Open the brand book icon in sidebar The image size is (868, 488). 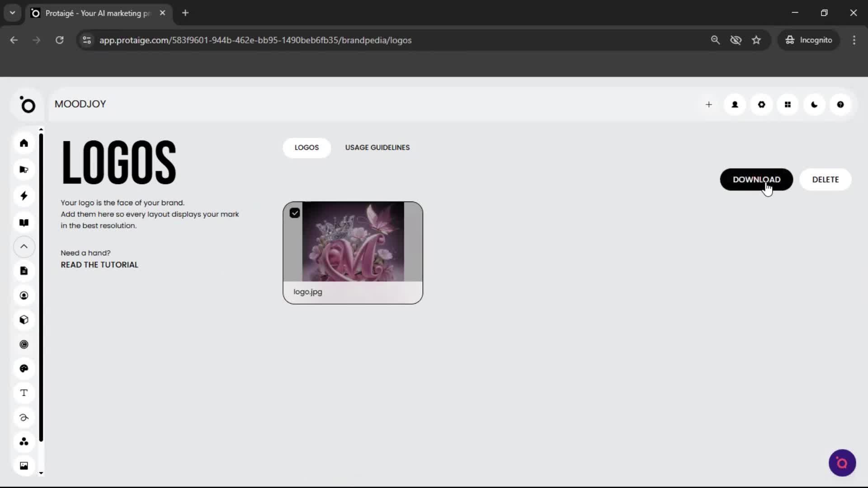24,222
